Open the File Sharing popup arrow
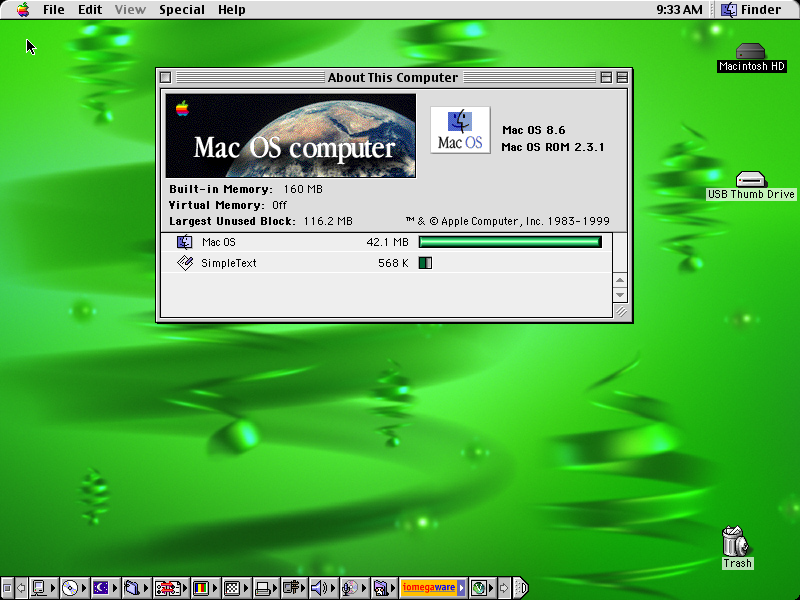This screenshot has height=600, width=800. [x=146, y=588]
